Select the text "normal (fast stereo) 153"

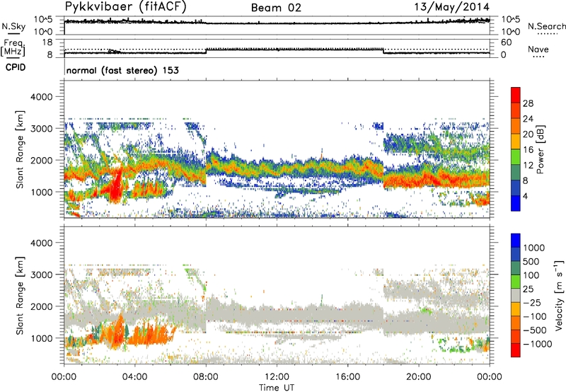(122, 70)
